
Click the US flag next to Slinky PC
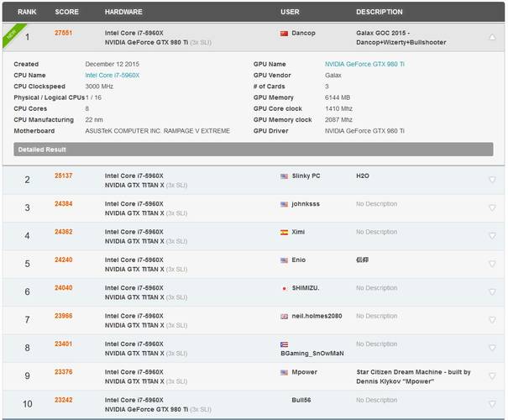[x=284, y=176]
